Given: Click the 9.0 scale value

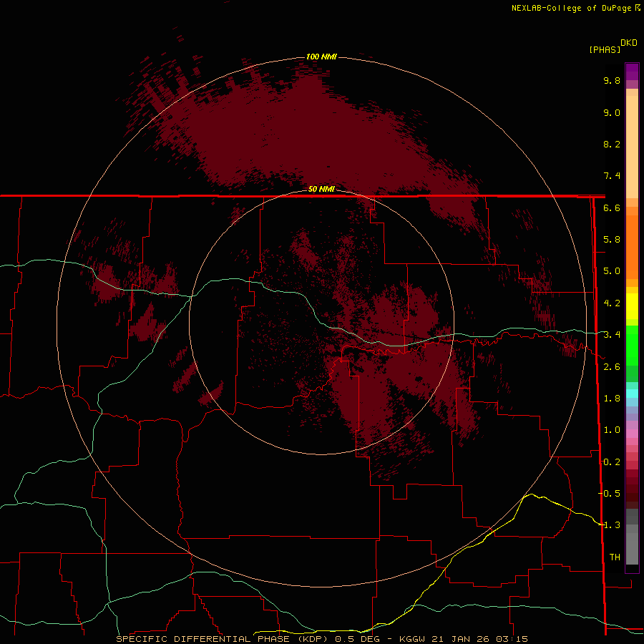Looking at the screenshot, I should (x=612, y=112).
